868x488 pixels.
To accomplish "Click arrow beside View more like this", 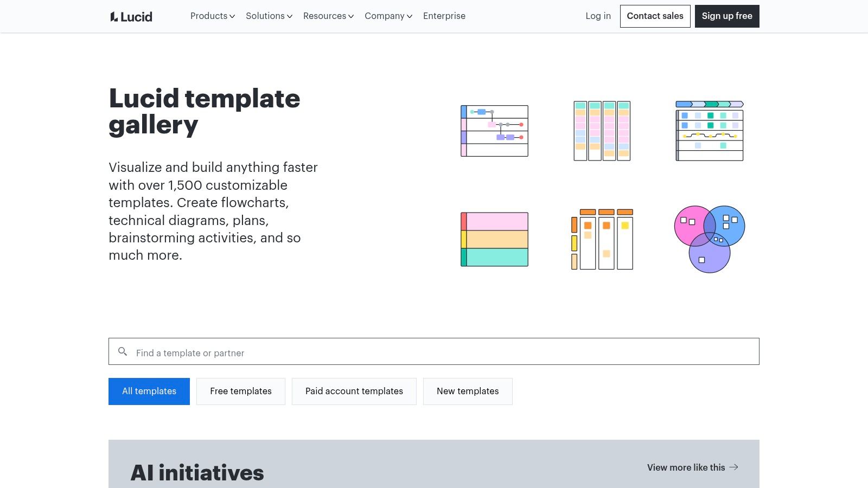I will coord(734,467).
